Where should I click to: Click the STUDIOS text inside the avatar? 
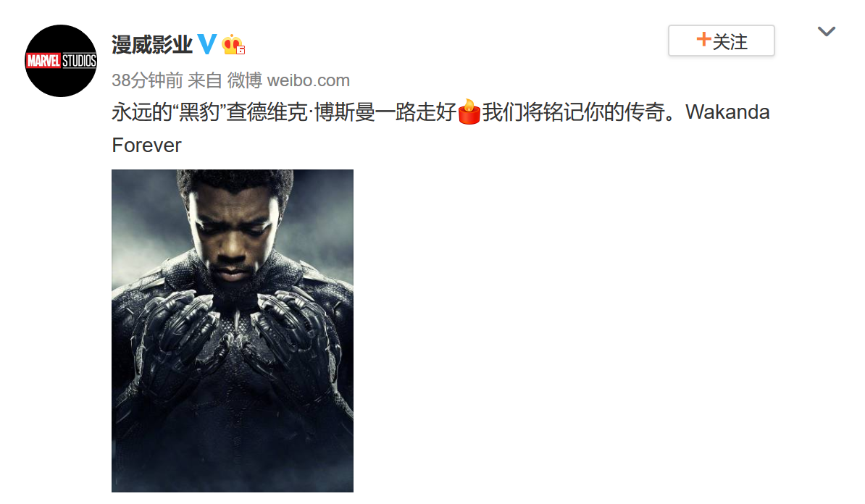click(x=79, y=61)
